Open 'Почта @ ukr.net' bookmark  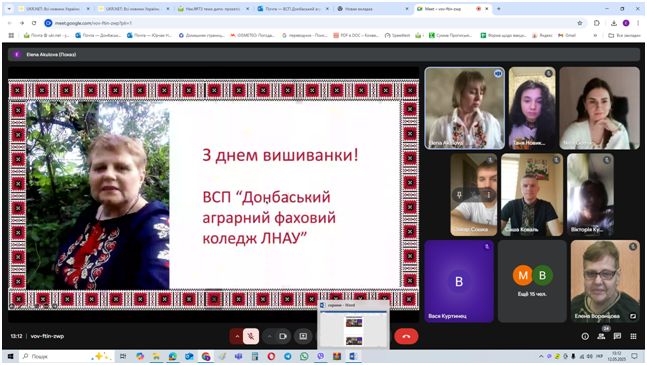pyautogui.click(x=46, y=35)
